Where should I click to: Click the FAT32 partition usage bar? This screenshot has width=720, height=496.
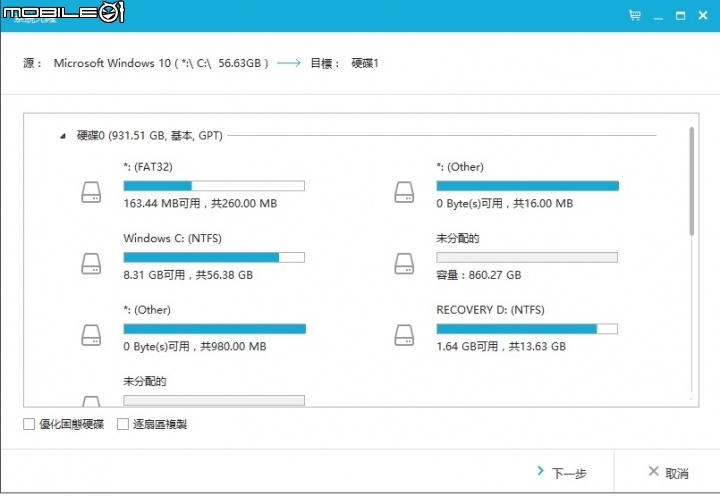tap(214, 186)
